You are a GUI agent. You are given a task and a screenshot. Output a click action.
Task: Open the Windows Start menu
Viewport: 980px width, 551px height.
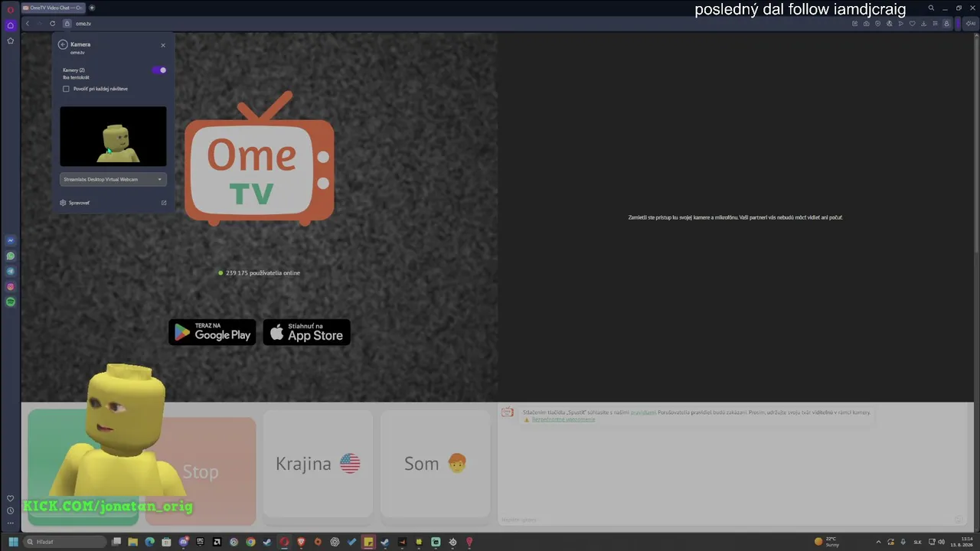[x=13, y=542]
